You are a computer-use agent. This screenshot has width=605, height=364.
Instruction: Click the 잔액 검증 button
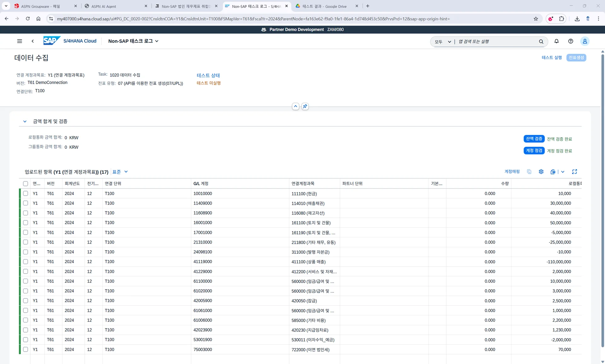click(534, 139)
